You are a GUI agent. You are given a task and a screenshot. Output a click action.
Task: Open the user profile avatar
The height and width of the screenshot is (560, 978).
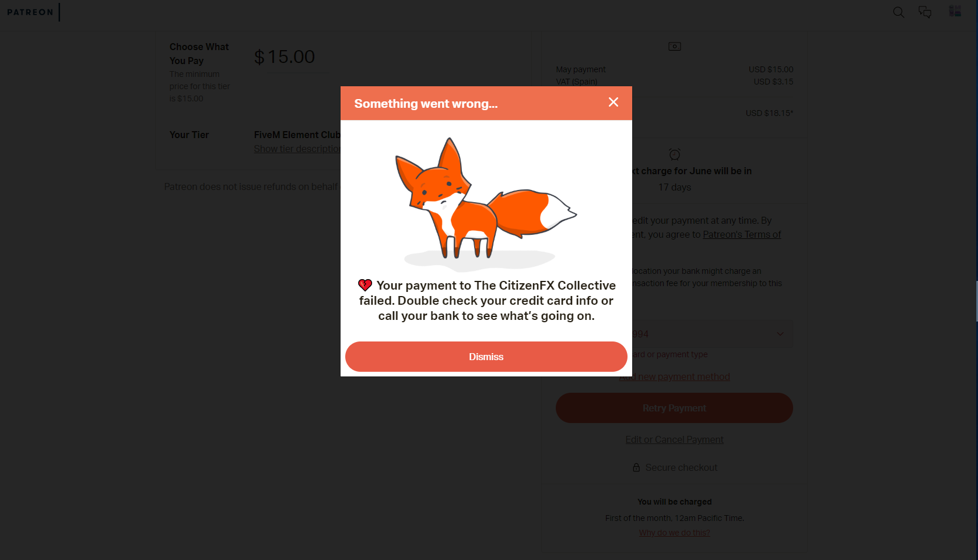click(x=955, y=11)
